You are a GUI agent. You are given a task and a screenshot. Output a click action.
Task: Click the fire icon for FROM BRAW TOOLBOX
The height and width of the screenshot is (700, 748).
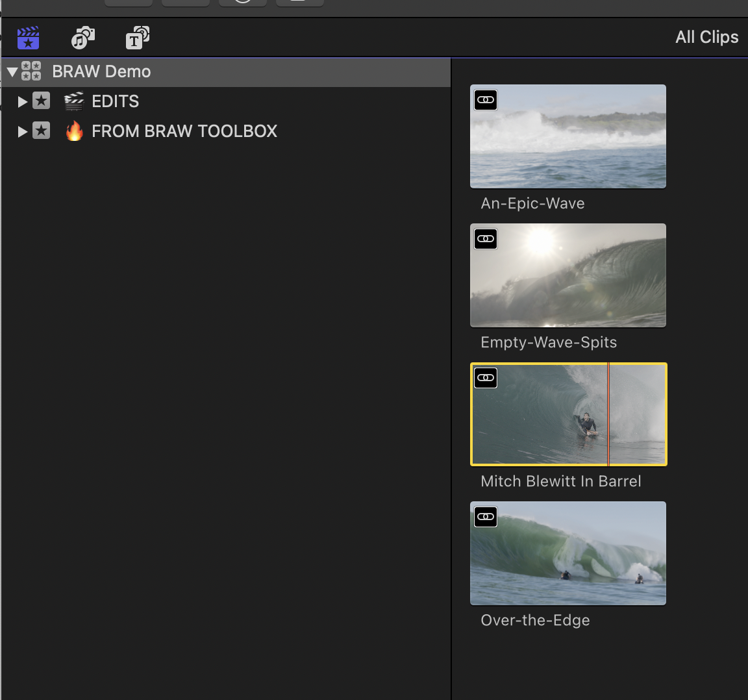[75, 131]
